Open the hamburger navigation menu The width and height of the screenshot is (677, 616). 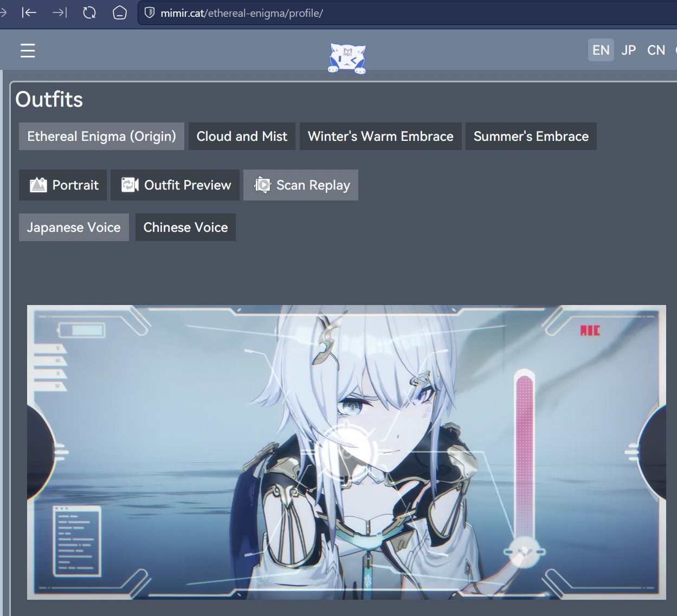coord(28,50)
